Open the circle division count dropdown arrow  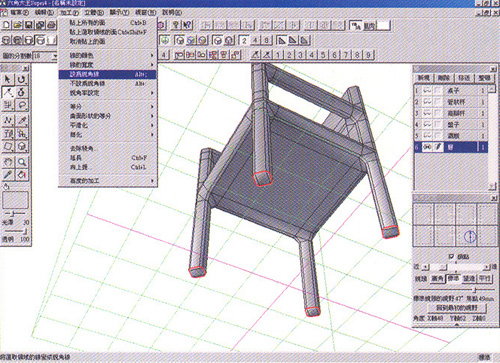tap(55, 56)
